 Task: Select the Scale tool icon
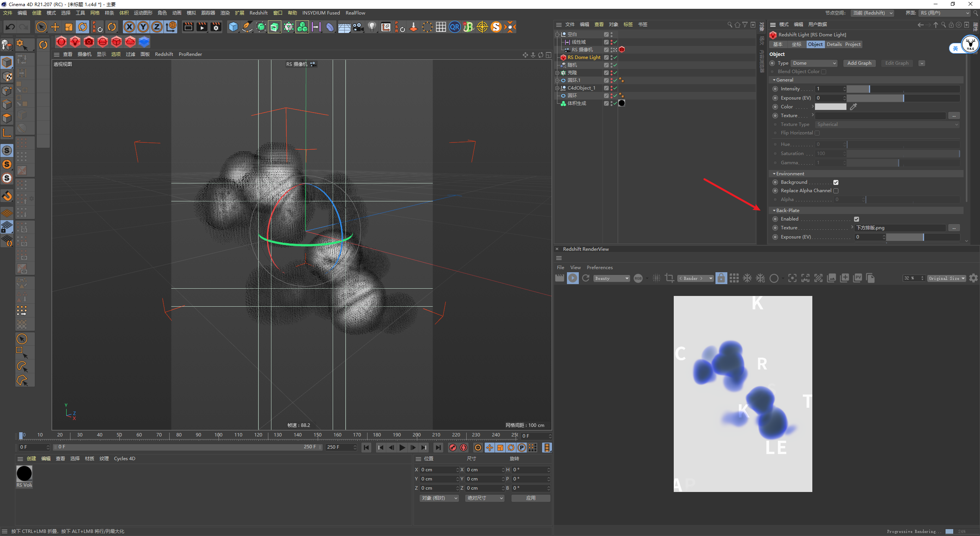pyautogui.click(x=69, y=27)
